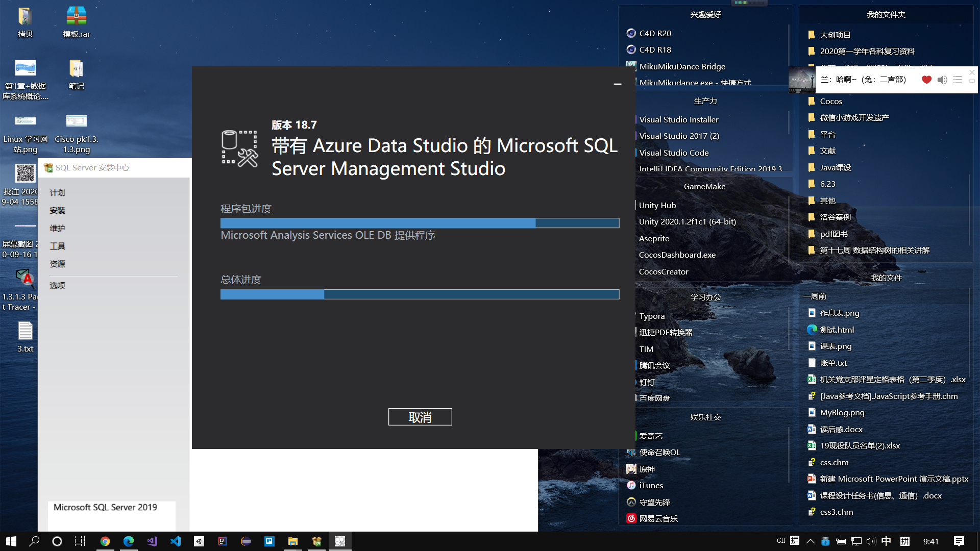This screenshot has height=551, width=980.
Task: Select 工具 in SQL Server 安装中心
Action: pyautogui.click(x=57, y=246)
